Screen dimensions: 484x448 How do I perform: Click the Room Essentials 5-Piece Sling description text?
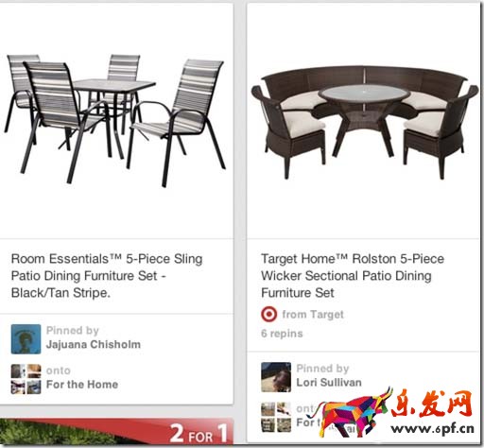(x=107, y=276)
